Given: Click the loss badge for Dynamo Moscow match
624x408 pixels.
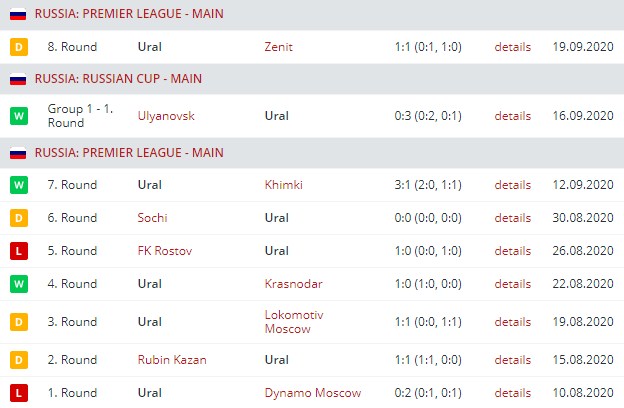Looking at the screenshot, I should tap(18, 393).
